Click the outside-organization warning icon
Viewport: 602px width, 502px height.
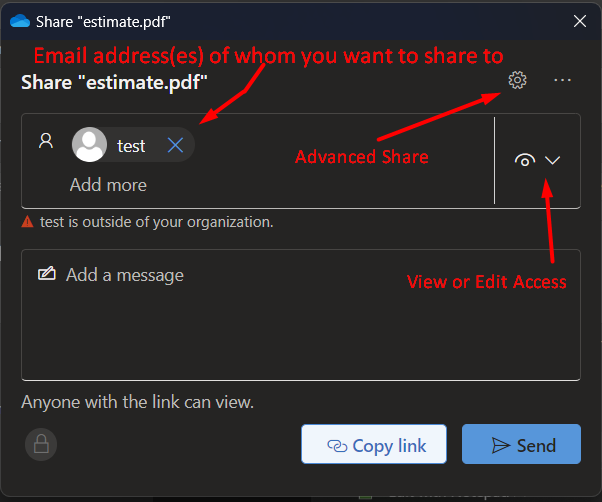[27, 221]
